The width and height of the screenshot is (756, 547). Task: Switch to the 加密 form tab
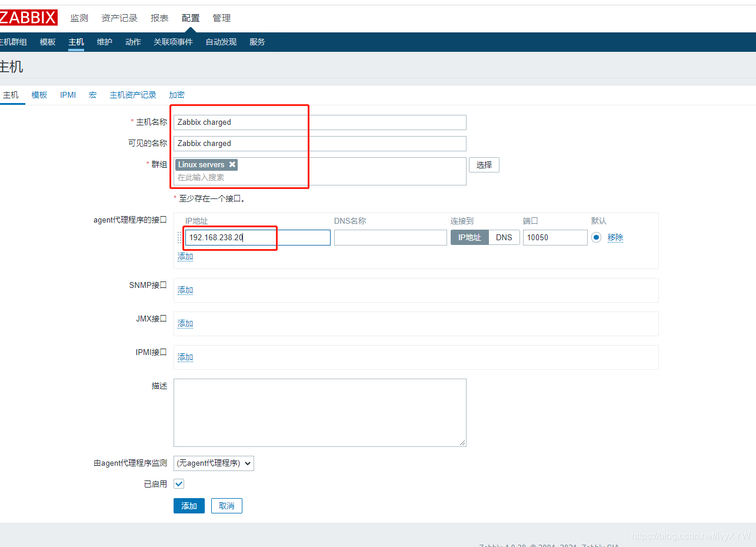click(x=176, y=95)
